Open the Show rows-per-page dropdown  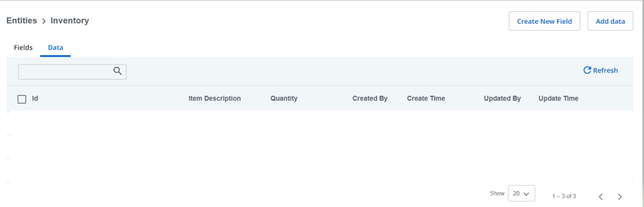(521, 194)
